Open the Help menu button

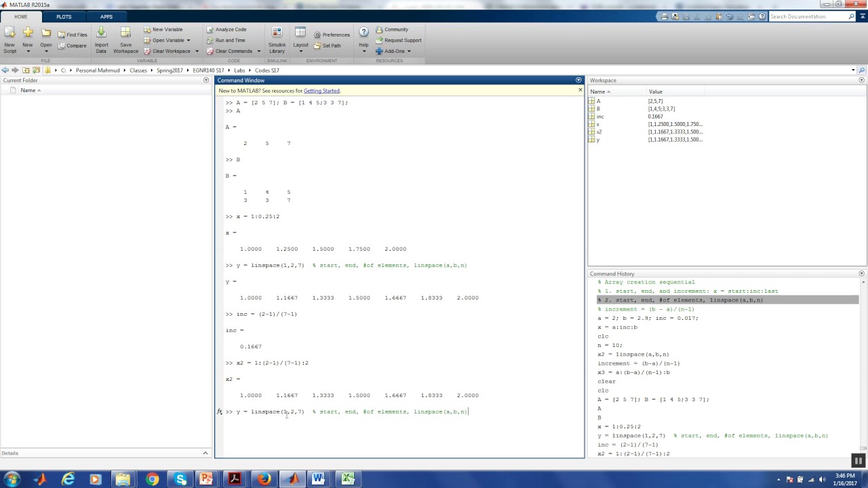coord(363,40)
